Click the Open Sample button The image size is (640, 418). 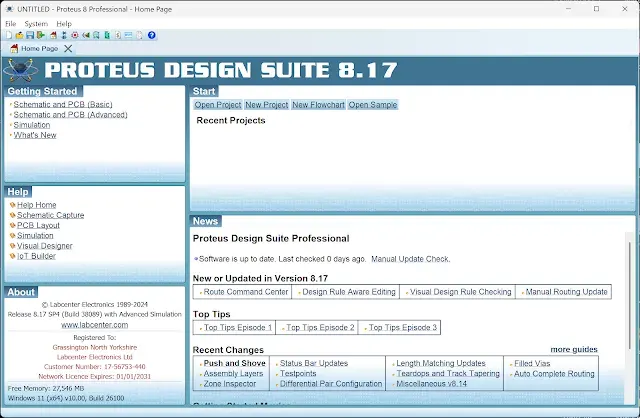pos(373,105)
